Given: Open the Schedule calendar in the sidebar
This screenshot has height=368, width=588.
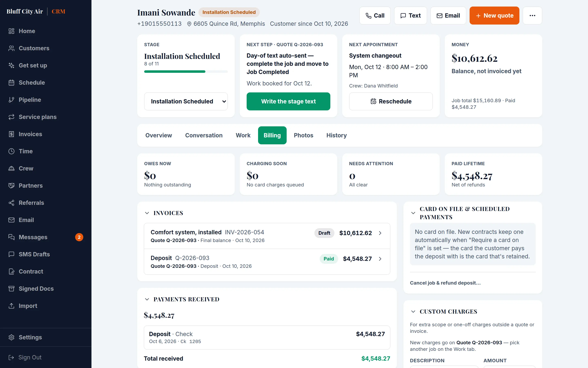Looking at the screenshot, I should [46, 83].
